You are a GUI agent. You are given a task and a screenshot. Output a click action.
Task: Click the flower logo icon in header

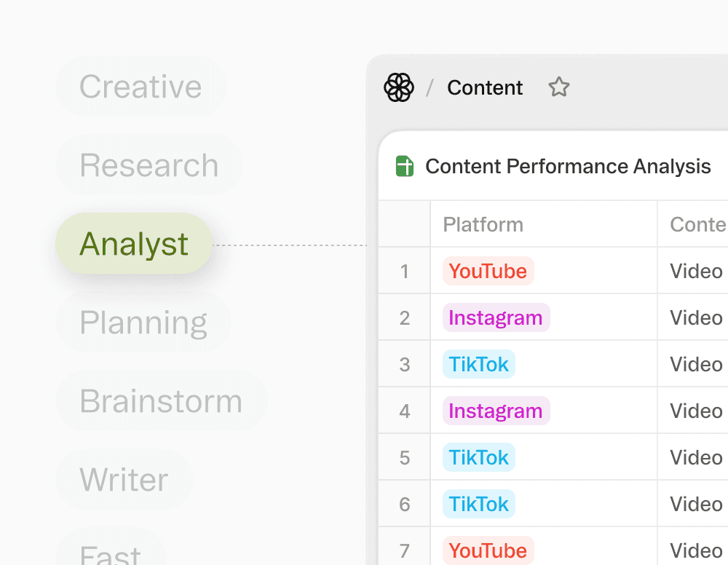tap(399, 88)
